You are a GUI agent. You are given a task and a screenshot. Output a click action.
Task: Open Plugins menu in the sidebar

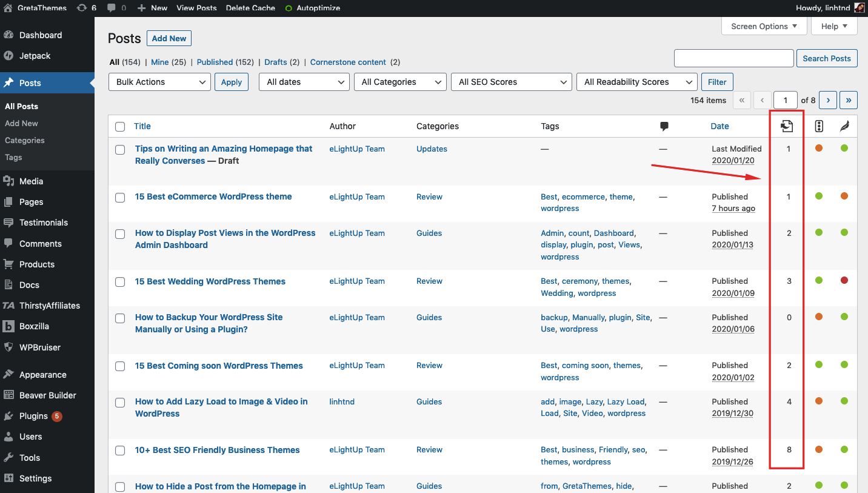pyautogui.click(x=33, y=416)
